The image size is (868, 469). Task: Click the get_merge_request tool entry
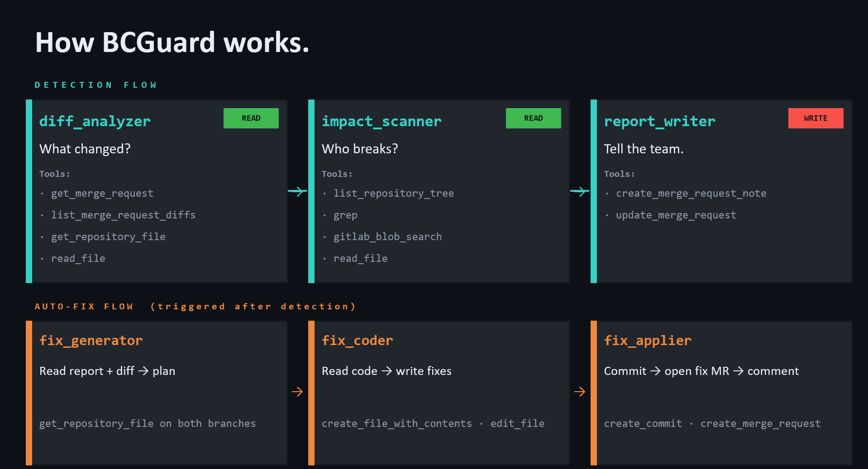(x=102, y=194)
